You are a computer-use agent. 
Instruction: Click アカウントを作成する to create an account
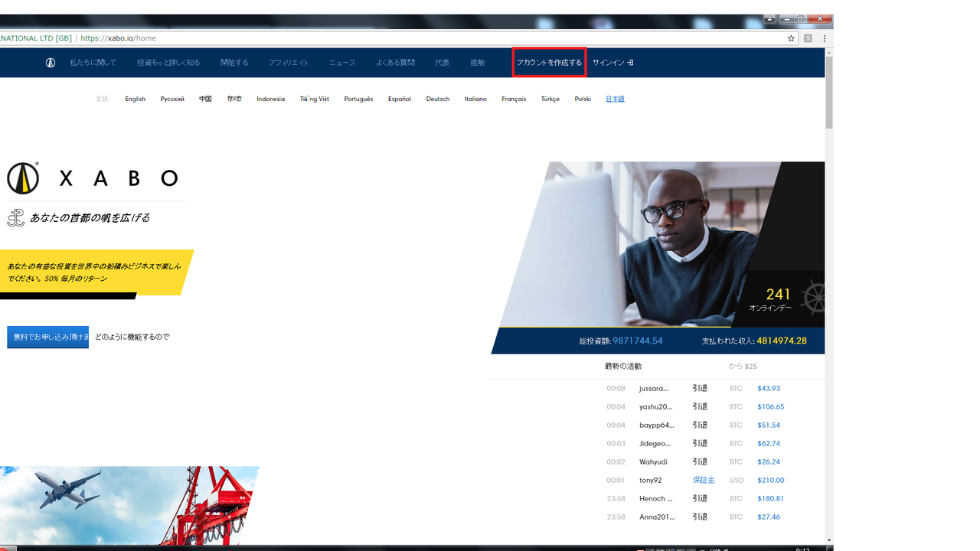tap(549, 63)
